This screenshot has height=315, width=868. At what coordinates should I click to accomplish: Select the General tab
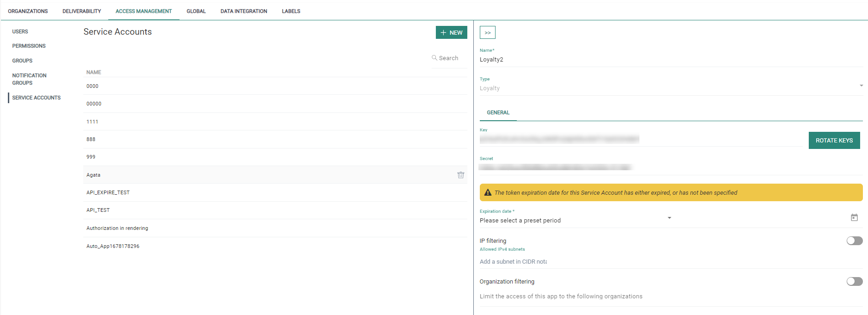pyautogui.click(x=498, y=112)
